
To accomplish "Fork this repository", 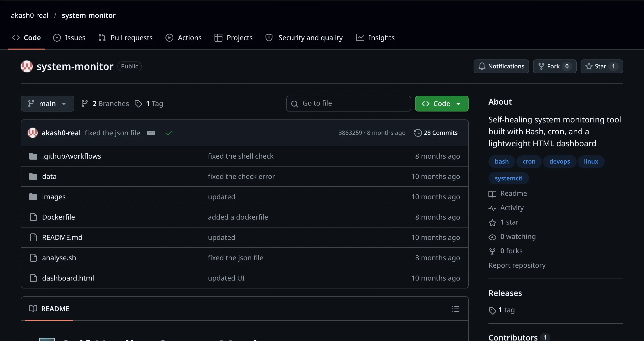I will [555, 66].
